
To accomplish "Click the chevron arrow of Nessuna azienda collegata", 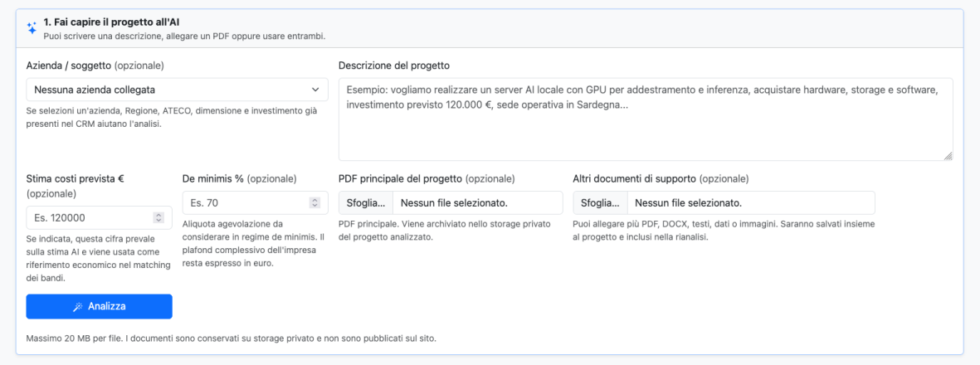I will pyautogui.click(x=315, y=90).
